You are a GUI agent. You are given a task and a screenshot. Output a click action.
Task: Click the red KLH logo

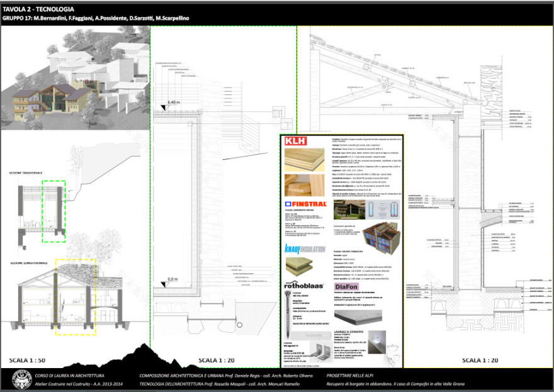(296, 142)
